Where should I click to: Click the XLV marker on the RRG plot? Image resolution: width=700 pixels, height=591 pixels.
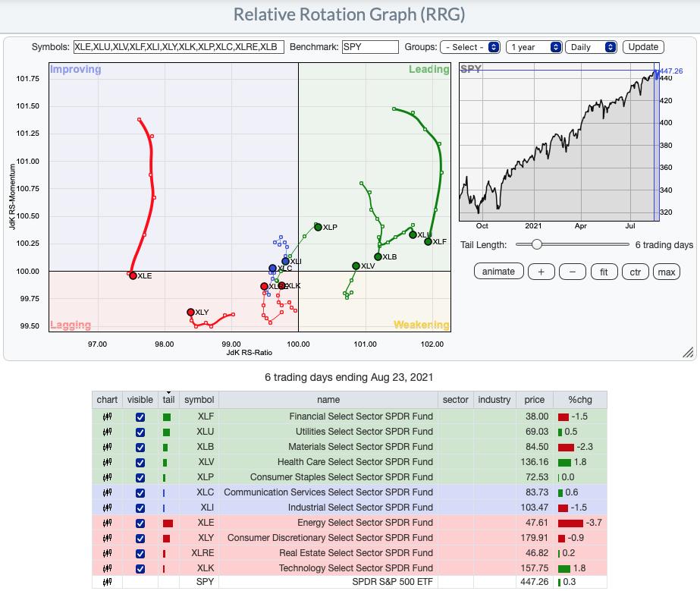[356, 266]
